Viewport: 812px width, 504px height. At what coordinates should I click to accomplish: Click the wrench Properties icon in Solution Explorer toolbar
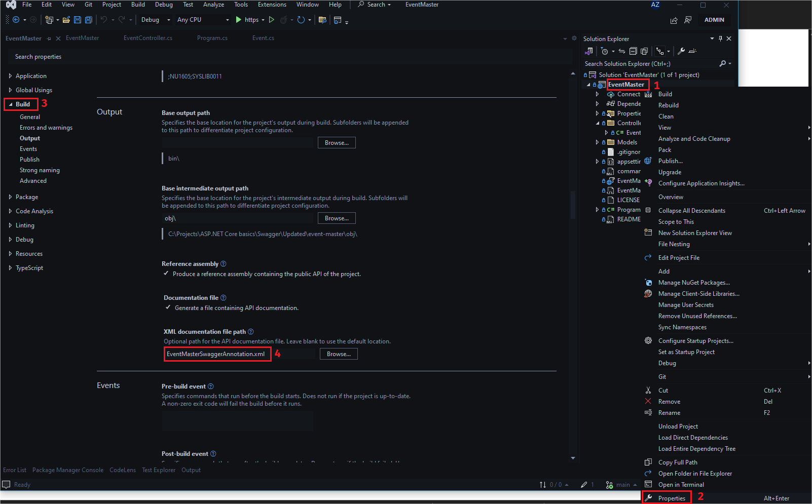tap(681, 51)
